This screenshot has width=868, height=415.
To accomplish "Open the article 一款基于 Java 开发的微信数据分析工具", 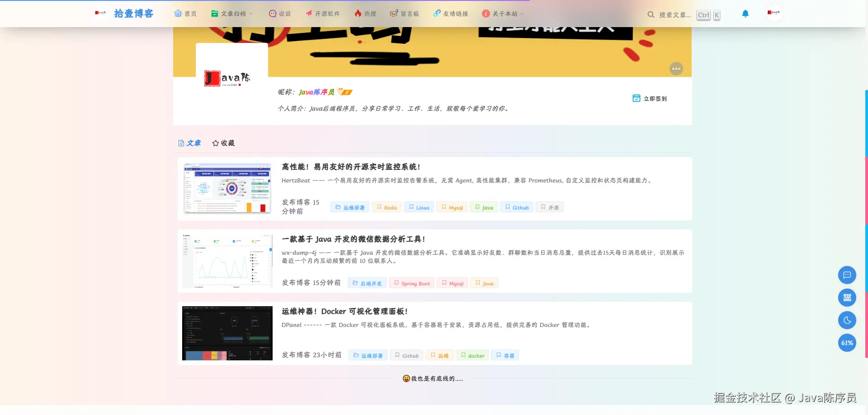I will coord(354,239).
